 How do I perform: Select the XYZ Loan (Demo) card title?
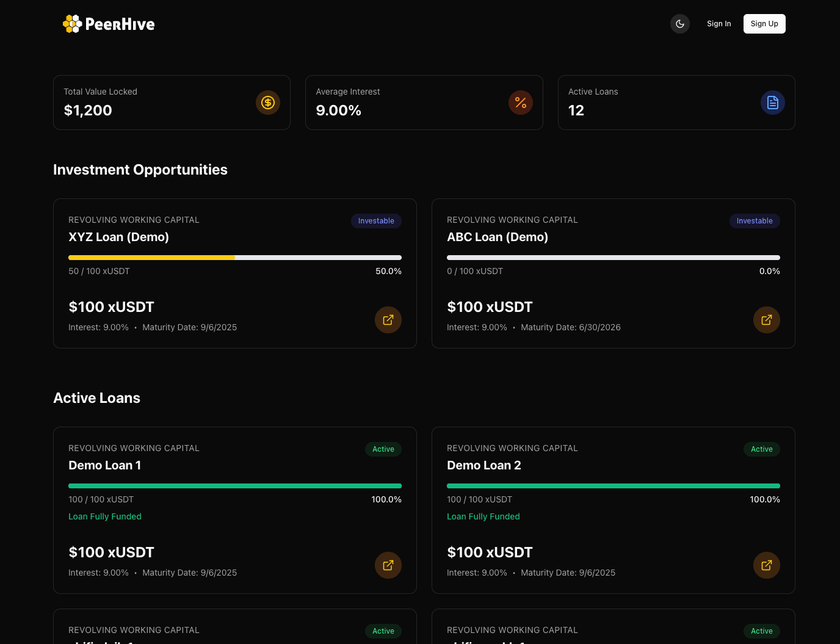118,237
